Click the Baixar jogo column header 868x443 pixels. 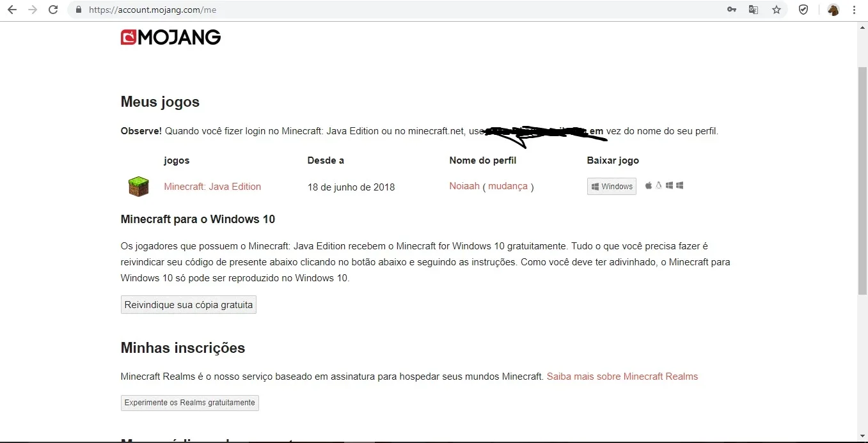(613, 160)
